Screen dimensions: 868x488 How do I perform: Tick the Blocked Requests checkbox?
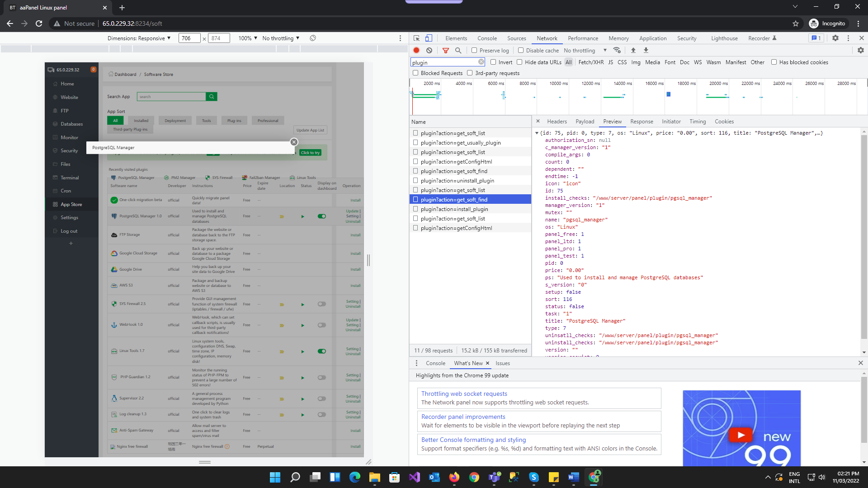tap(415, 73)
